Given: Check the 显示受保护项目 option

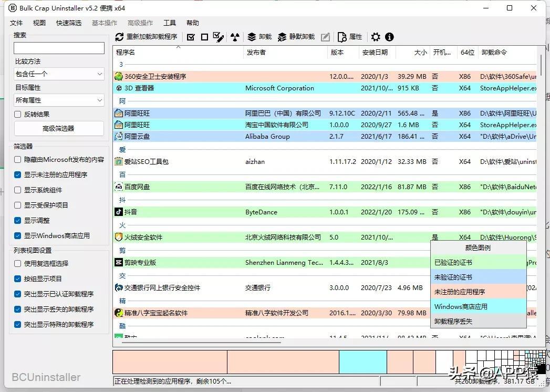Looking at the screenshot, I should click(17, 205).
